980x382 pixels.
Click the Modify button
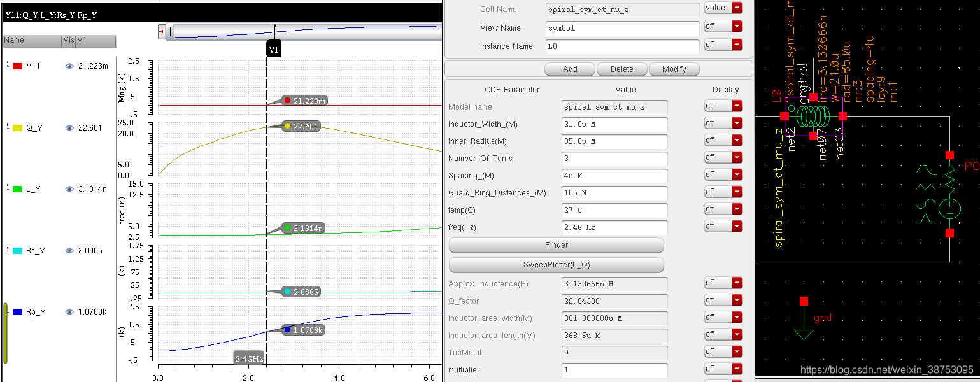(x=674, y=69)
